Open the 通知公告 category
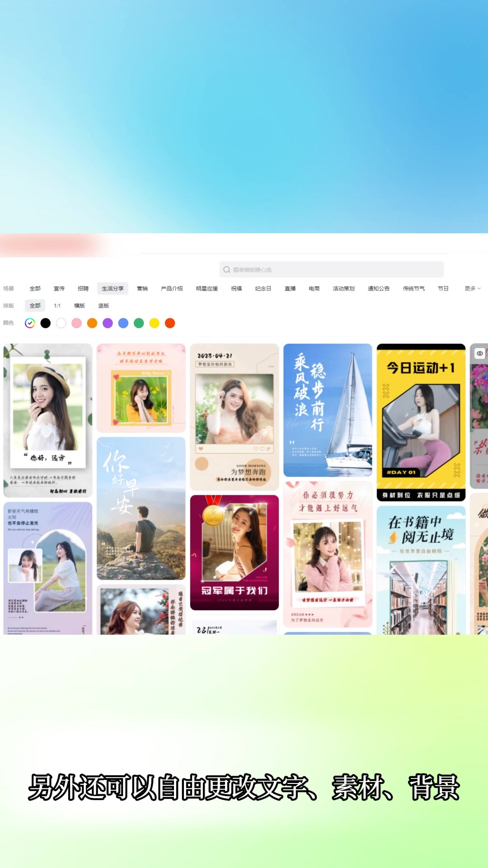This screenshot has width=488, height=868. tap(379, 288)
